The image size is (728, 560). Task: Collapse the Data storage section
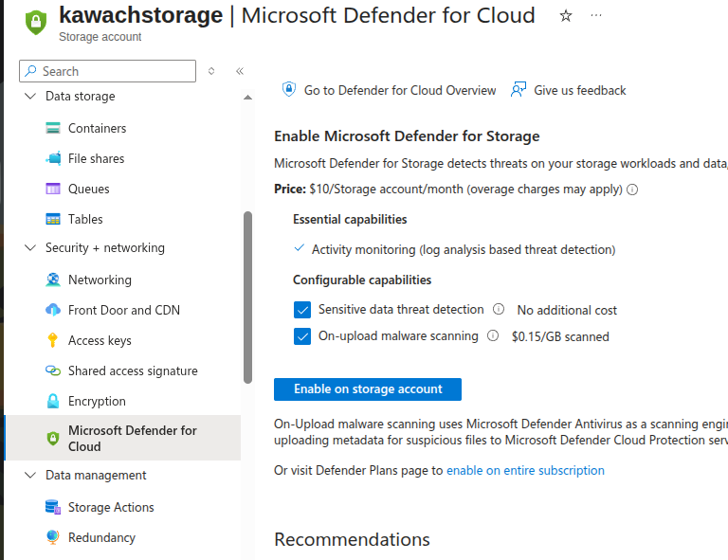[30, 96]
